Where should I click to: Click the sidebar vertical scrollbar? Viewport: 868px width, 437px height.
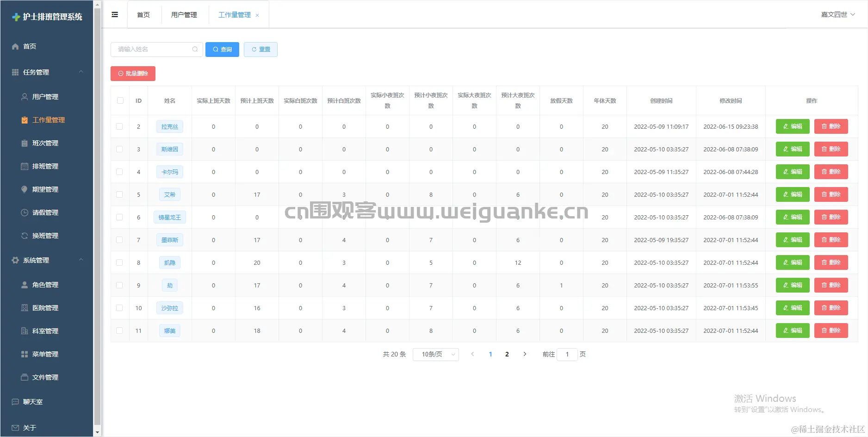(x=97, y=218)
